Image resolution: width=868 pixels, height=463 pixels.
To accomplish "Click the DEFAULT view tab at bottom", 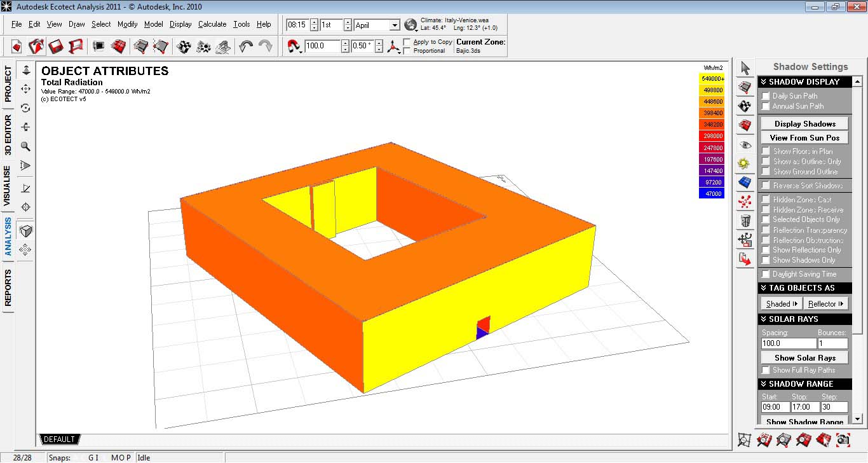I will click(x=59, y=439).
